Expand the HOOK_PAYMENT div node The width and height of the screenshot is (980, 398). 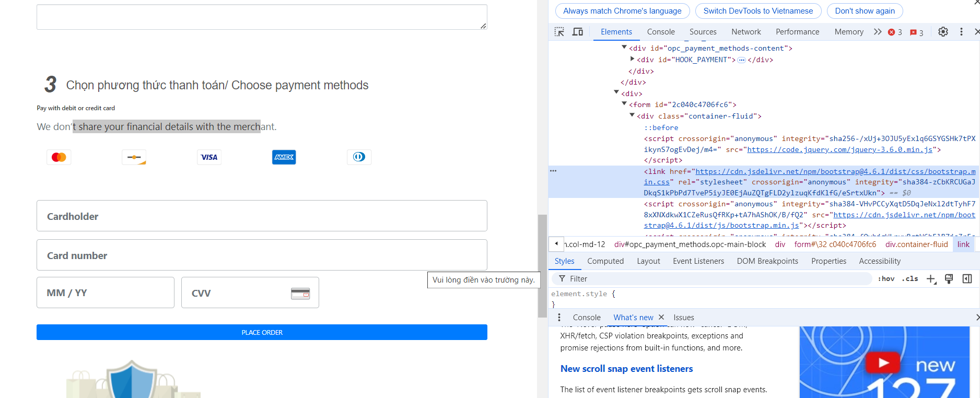[632, 59]
